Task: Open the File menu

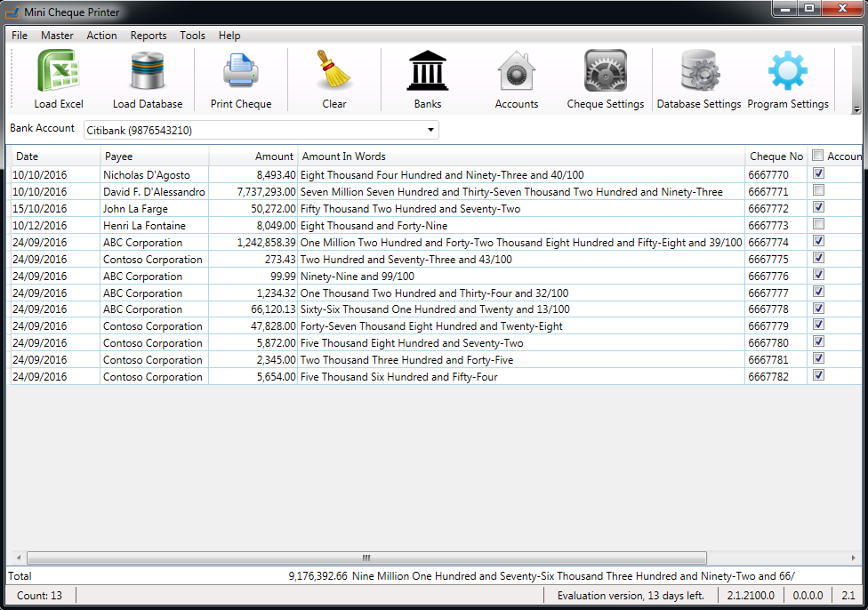Action: pyautogui.click(x=20, y=36)
